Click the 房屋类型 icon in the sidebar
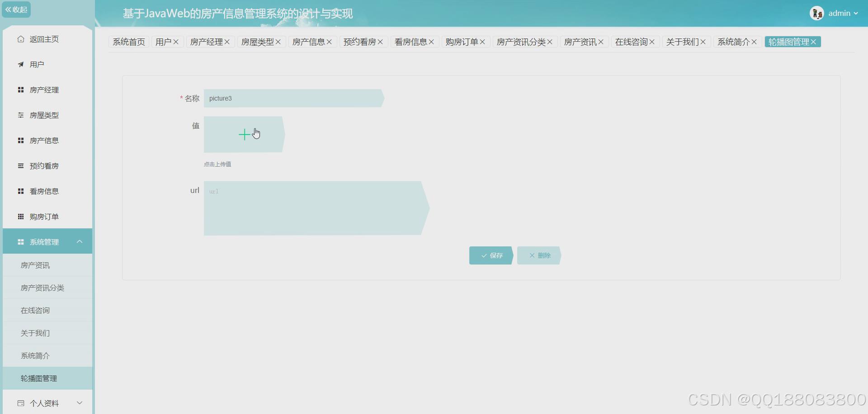This screenshot has width=868, height=414. click(20, 115)
